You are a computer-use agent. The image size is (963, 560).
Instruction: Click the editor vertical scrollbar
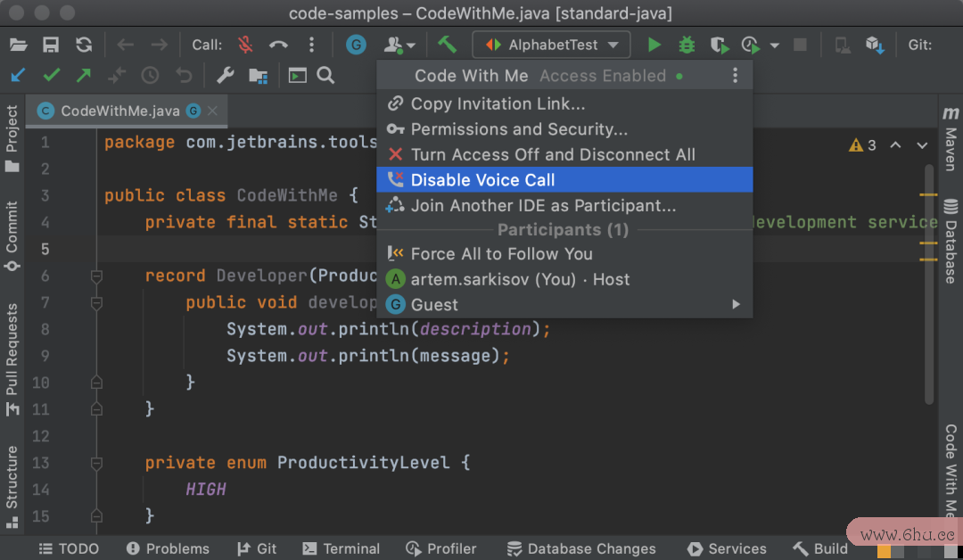click(928, 284)
